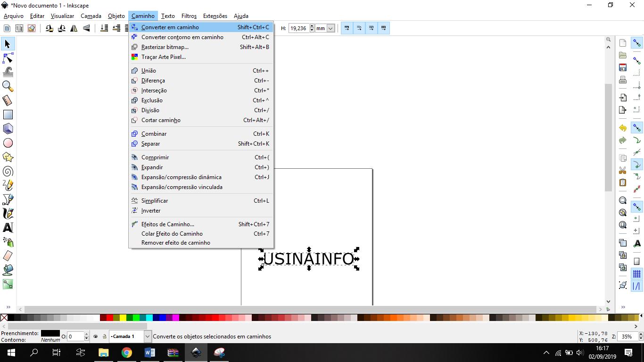The width and height of the screenshot is (644, 362).
Task: Select the Paint Bucket fill tool
Action: [8, 270]
